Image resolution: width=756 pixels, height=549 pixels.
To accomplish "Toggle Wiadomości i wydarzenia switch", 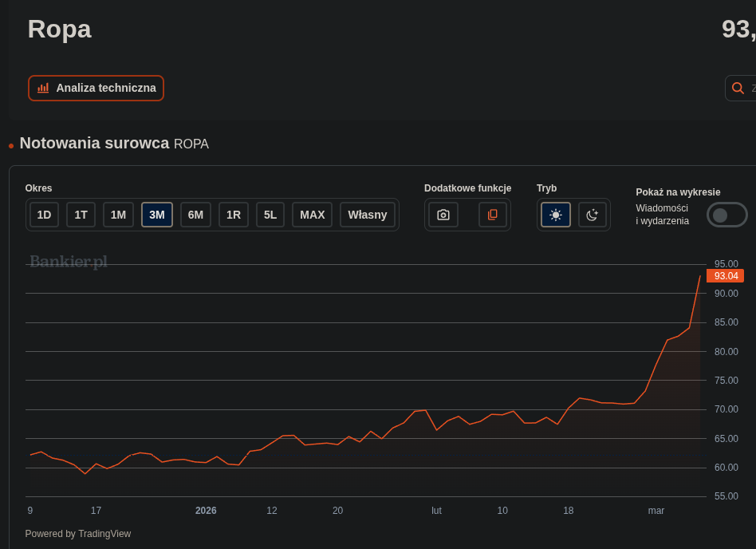I will 726,215.
